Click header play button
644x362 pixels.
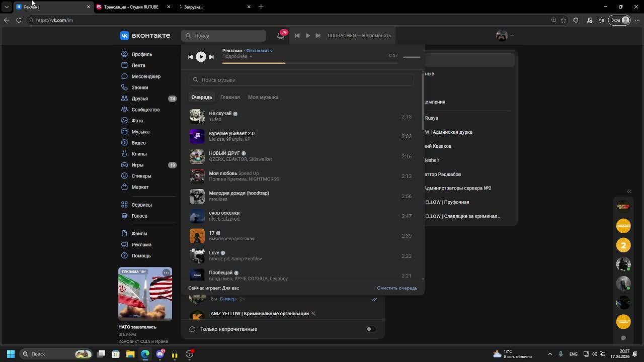(308, 36)
